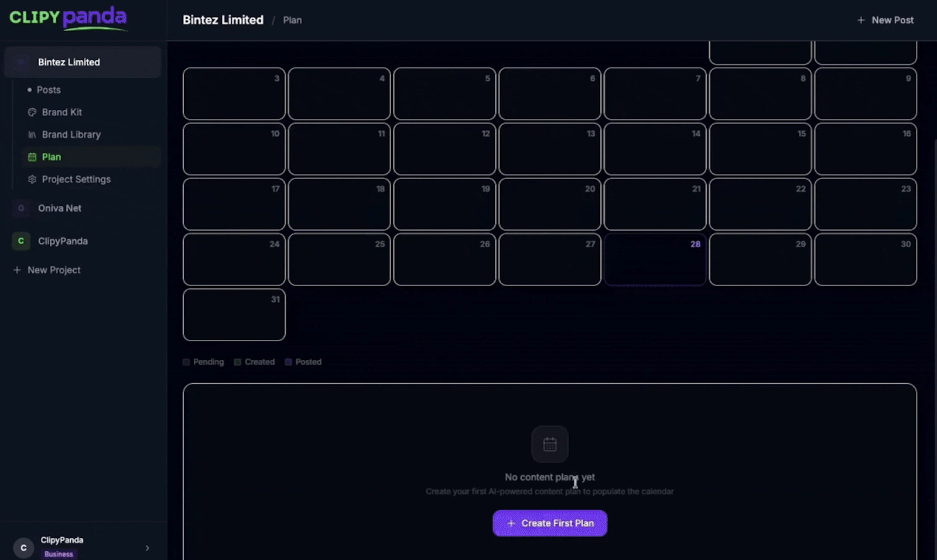Click the Bintez Limited project avatar
Image resolution: width=937 pixels, height=560 pixels.
click(x=21, y=62)
